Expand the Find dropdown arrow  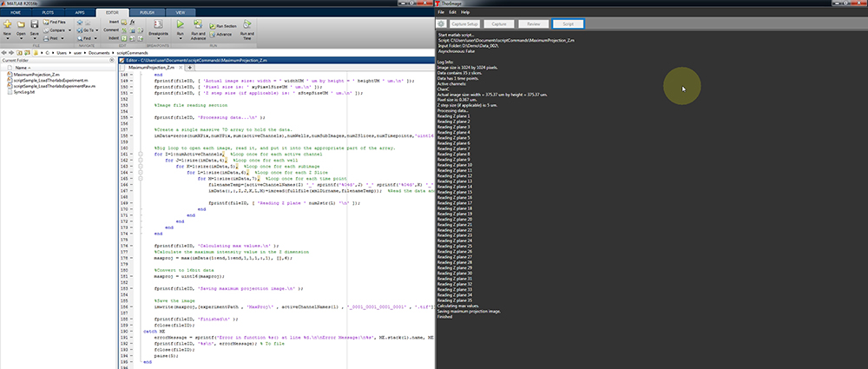pos(95,39)
